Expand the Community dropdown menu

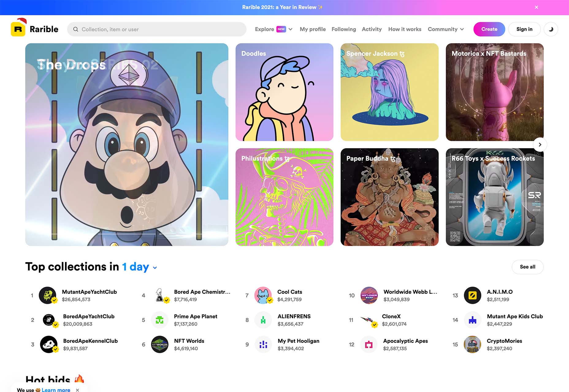click(x=446, y=29)
